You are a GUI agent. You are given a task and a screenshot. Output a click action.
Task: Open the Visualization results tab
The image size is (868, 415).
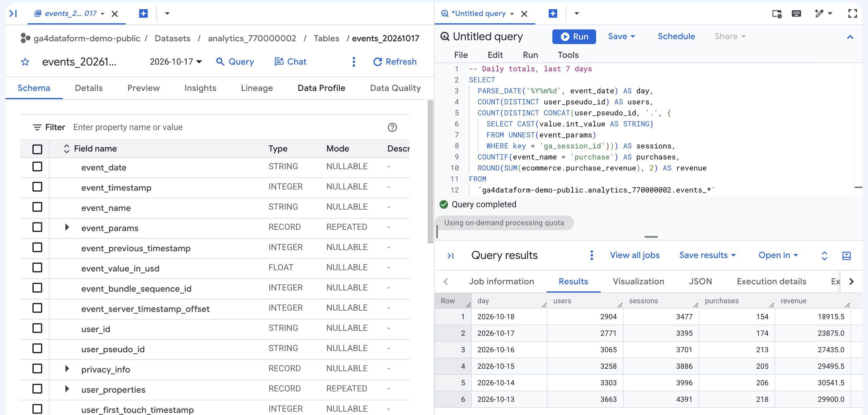tap(638, 282)
